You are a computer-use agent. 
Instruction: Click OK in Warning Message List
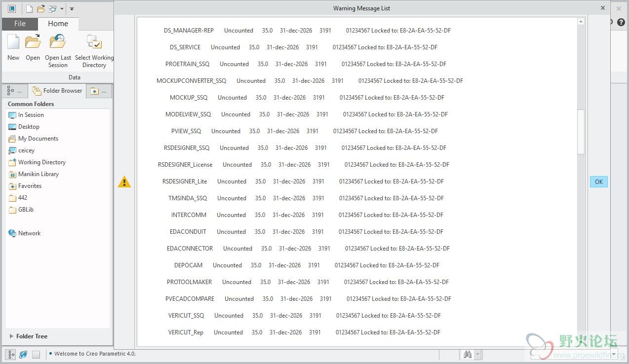[598, 182]
